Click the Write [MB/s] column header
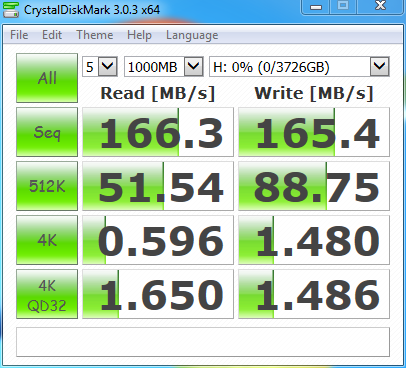The width and height of the screenshot is (406, 368). click(x=314, y=93)
